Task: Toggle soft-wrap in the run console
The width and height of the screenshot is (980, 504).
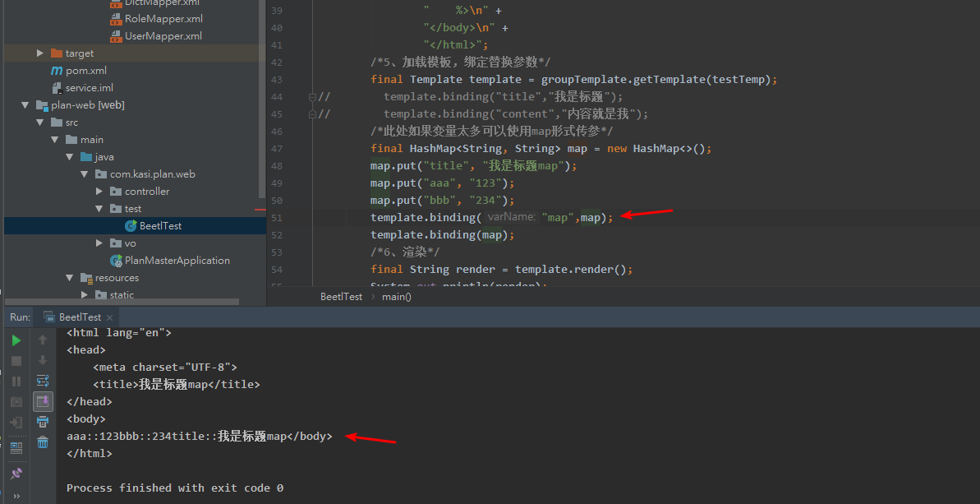Action: click(43, 381)
